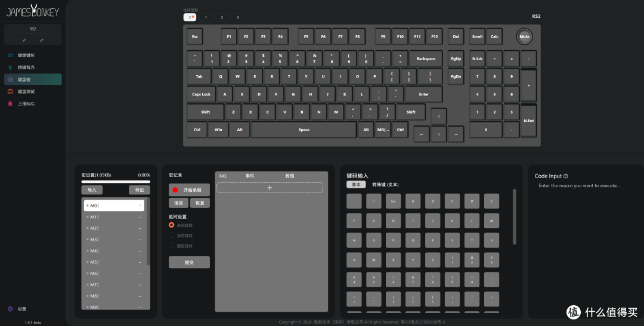Viewport: 644px width, 326px height.
Task: Select the F12 key on keyboard layout
Action: click(435, 36)
